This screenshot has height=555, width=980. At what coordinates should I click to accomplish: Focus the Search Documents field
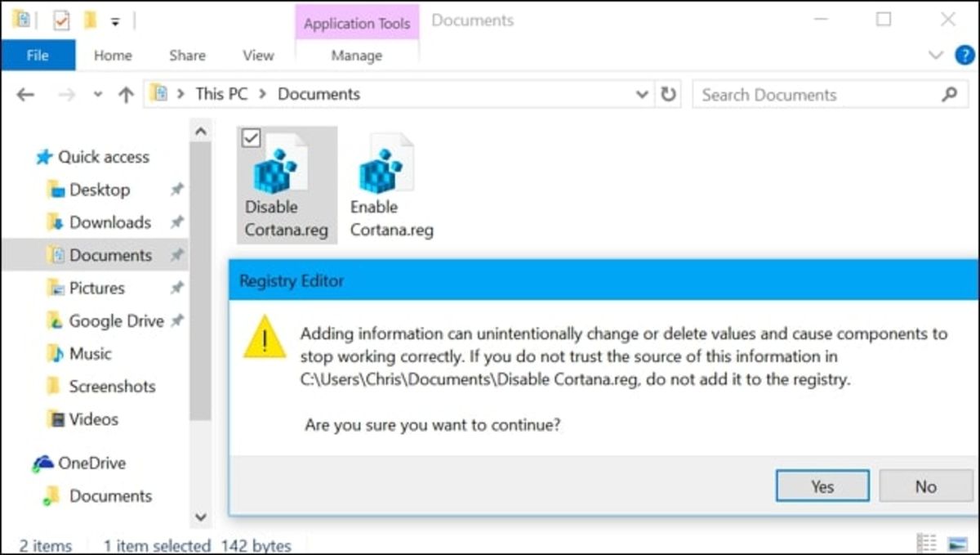[830, 95]
